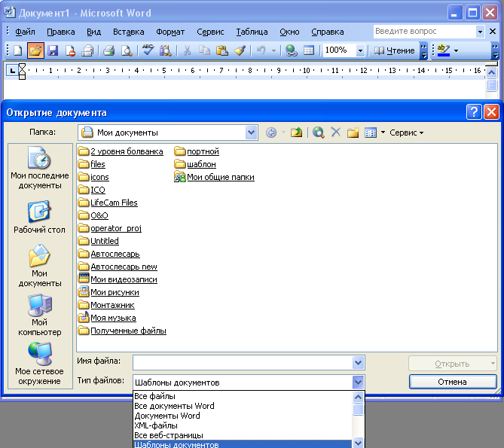
Task: Click the Open folder toolbar icon
Action: click(35, 50)
